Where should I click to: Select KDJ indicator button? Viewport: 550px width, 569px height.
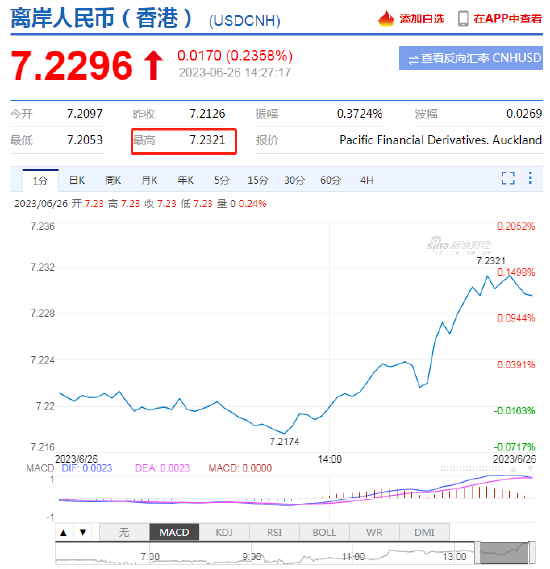(224, 532)
